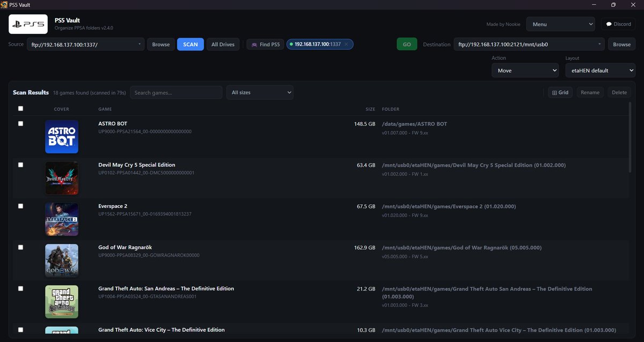644x342 pixels.
Task: Select Grand Theft Auto: Vice City title
Action: 162,330
